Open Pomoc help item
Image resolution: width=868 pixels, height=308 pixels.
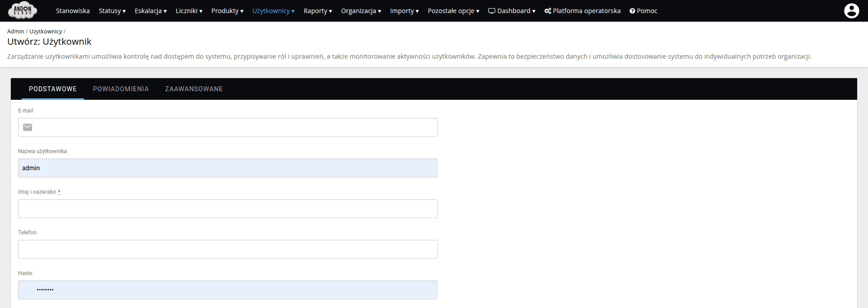coord(643,11)
